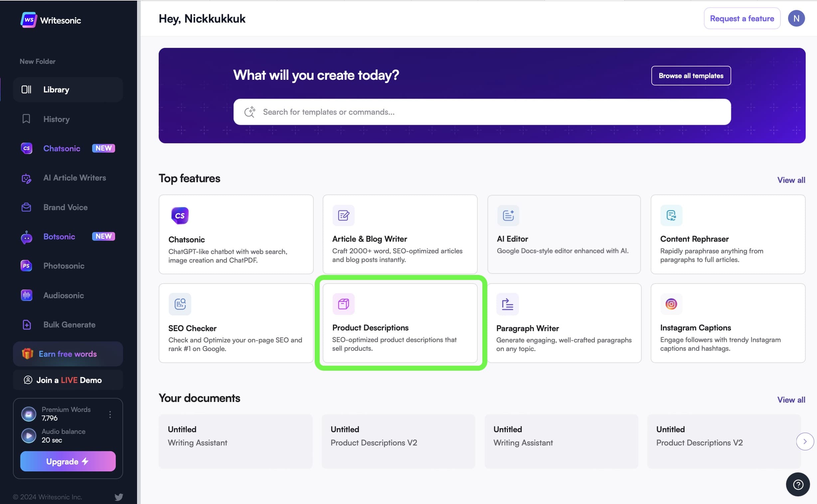Open the Premium Words three-dot menu
The width and height of the screenshot is (817, 504).
point(110,414)
